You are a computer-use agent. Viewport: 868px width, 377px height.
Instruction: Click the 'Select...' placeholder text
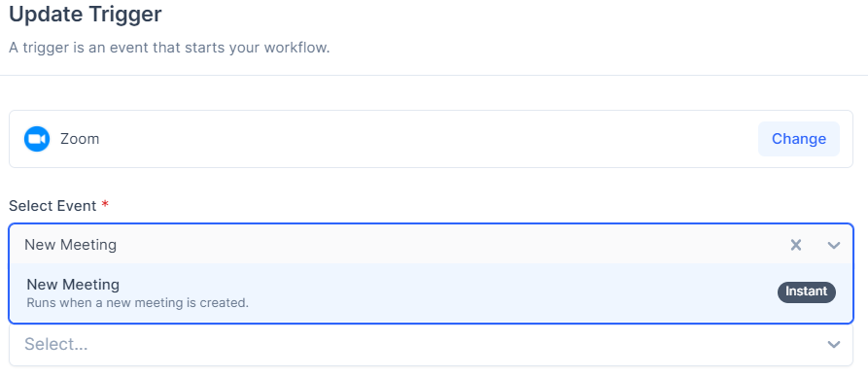(56, 344)
